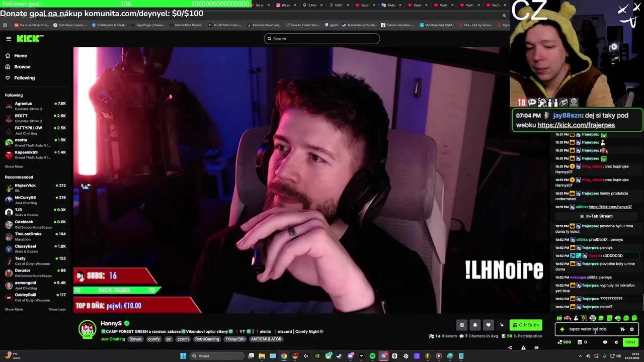Focus the Kick search field
The width and height of the screenshot is (644, 362).
tap(322, 39)
